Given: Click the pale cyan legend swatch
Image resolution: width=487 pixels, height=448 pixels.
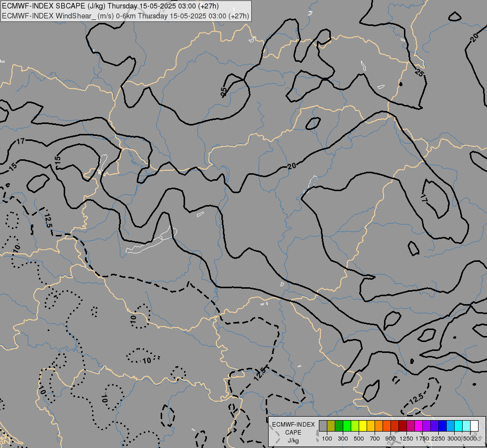Looking at the screenshot, I should click(466, 426).
